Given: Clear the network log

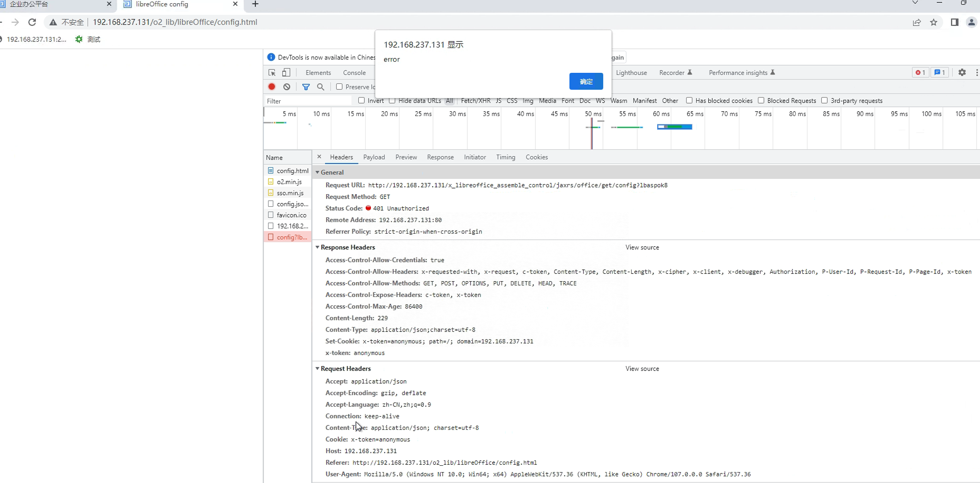Looking at the screenshot, I should (287, 87).
